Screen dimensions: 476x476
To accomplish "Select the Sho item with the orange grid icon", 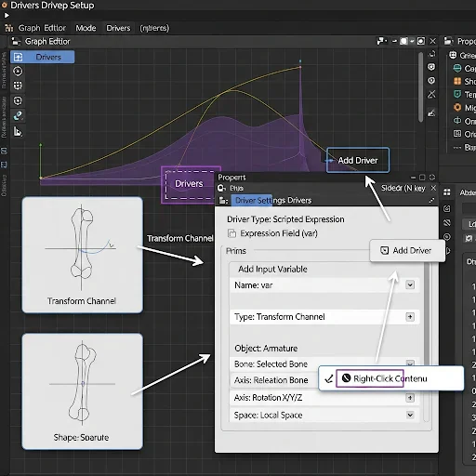I will 464,81.
